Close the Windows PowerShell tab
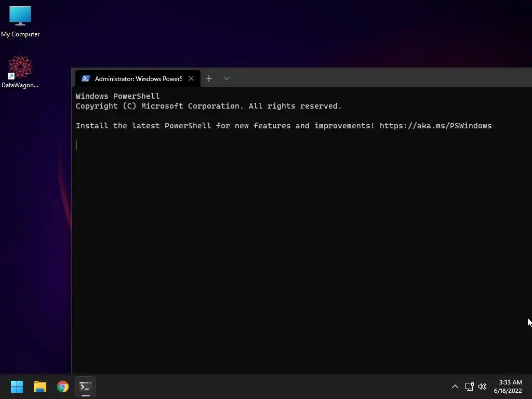532x399 pixels. tap(191, 79)
